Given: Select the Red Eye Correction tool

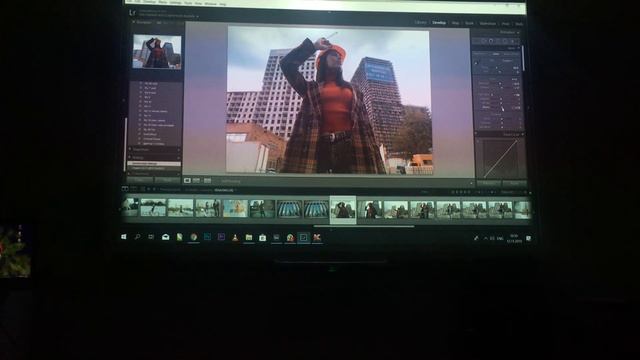Looking at the screenshot, I should point(498,41).
